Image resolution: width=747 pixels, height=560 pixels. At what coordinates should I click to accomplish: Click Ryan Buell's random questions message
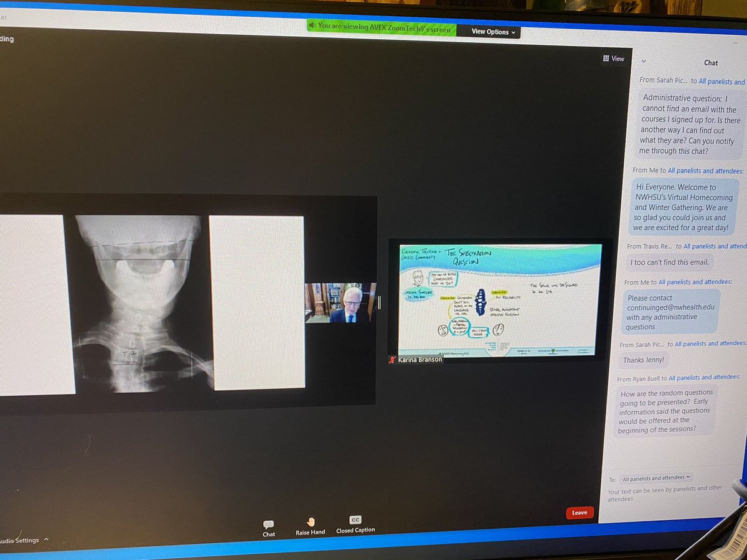(665, 411)
